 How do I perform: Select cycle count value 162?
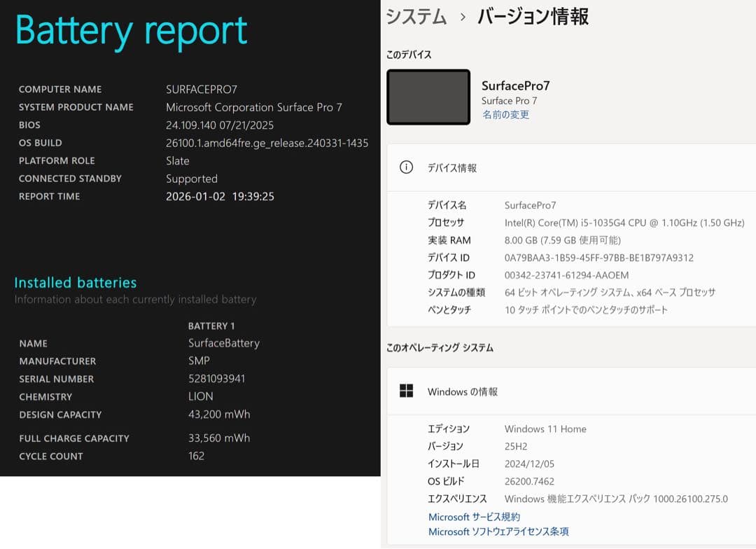pos(196,456)
